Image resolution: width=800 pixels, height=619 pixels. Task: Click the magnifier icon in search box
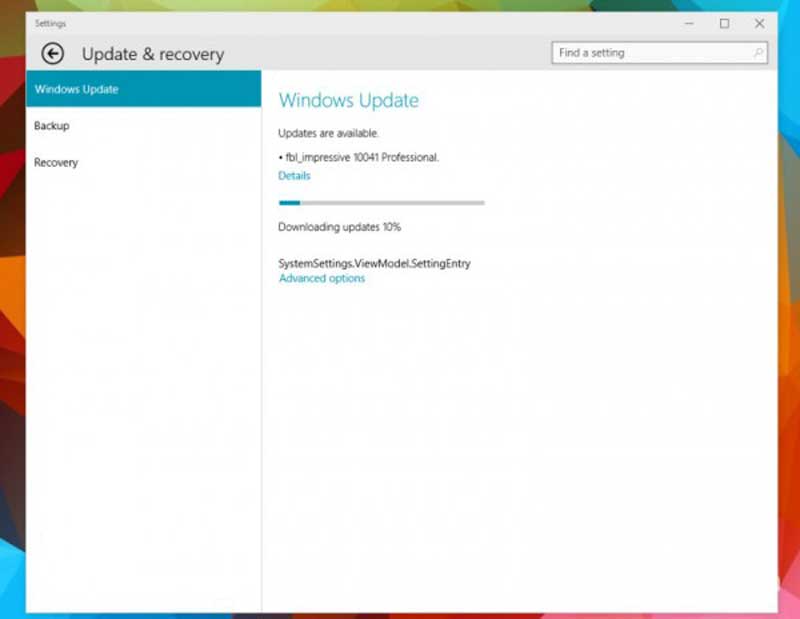[x=758, y=53]
